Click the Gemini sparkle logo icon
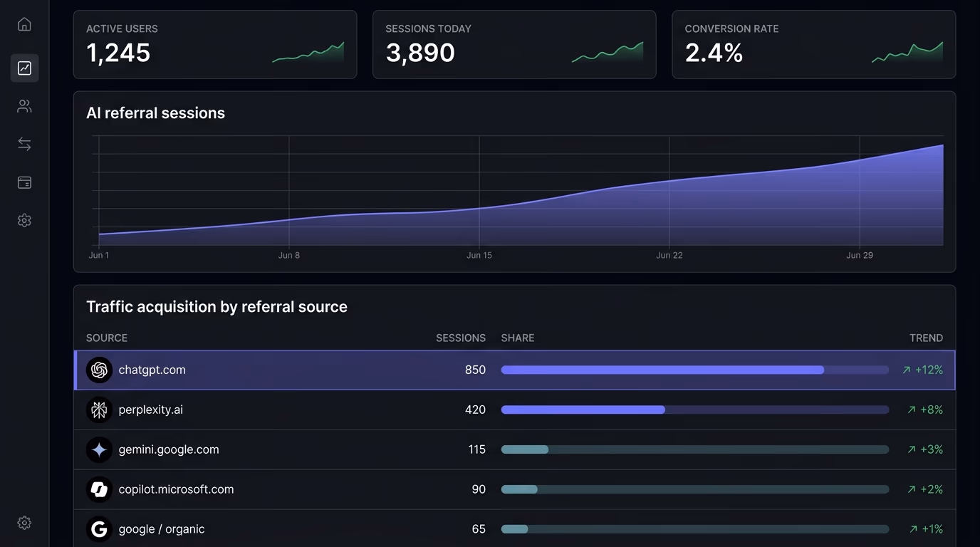 click(x=99, y=449)
